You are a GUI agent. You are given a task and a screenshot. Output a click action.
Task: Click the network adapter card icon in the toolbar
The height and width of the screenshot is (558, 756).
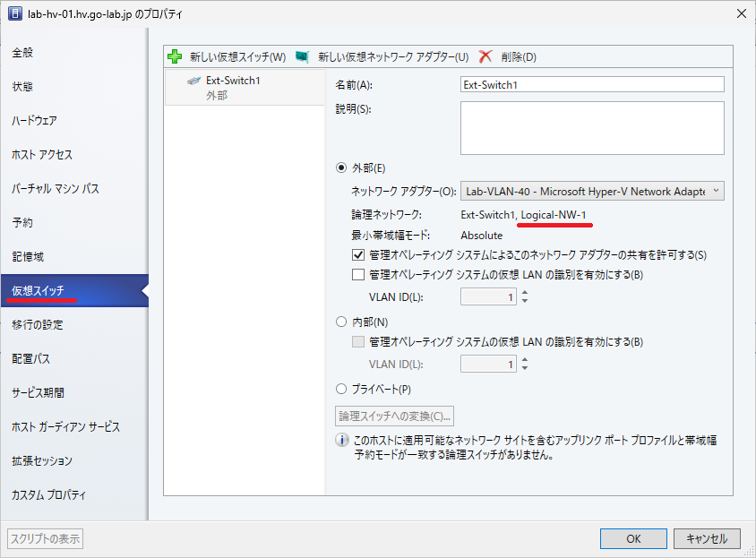click(x=302, y=57)
